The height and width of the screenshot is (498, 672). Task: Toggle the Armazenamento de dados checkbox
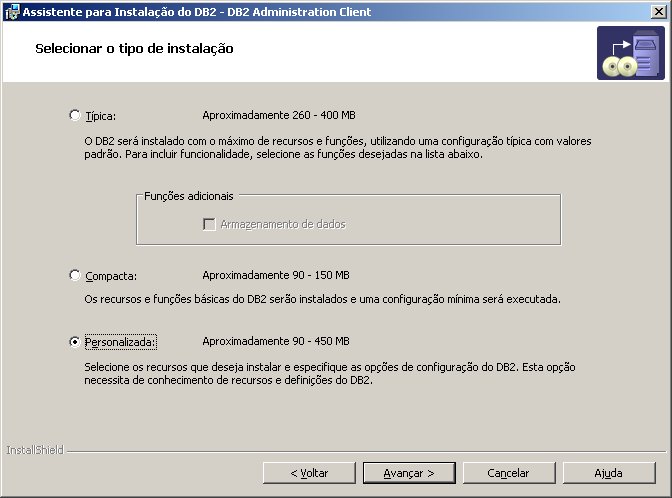coord(209,224)
